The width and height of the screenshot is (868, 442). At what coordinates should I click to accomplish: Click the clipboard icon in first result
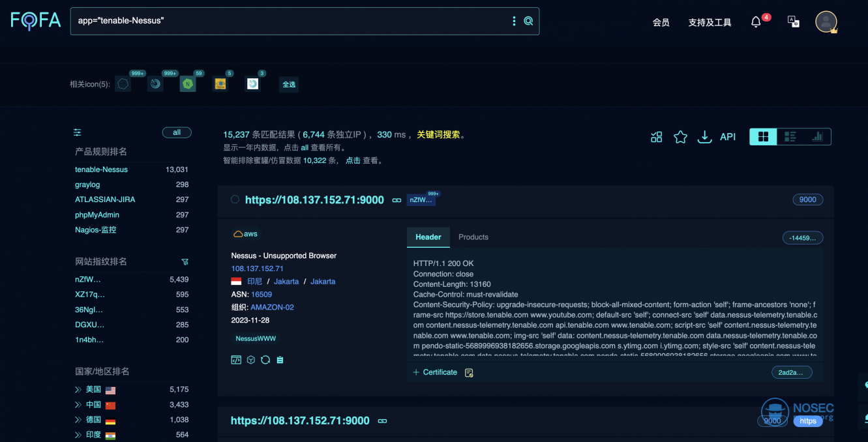click(280, 360)
